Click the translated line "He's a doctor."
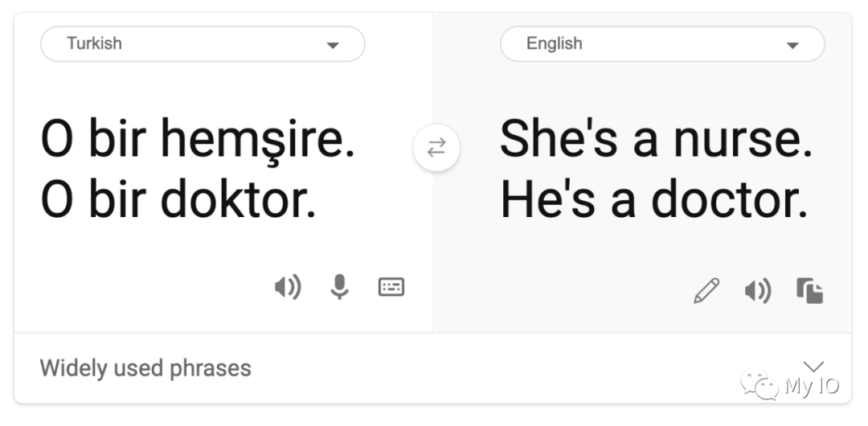Screen dimensions: 868x426 (653, 201)
